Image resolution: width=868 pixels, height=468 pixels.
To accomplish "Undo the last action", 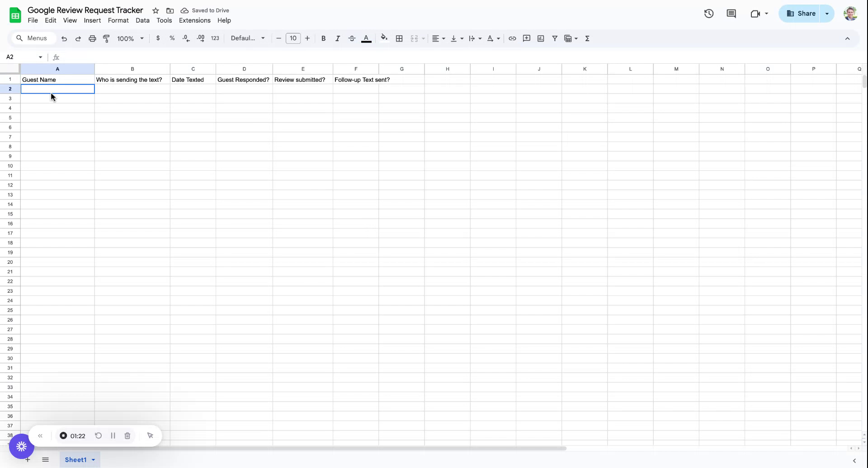I will coord(64,38).
